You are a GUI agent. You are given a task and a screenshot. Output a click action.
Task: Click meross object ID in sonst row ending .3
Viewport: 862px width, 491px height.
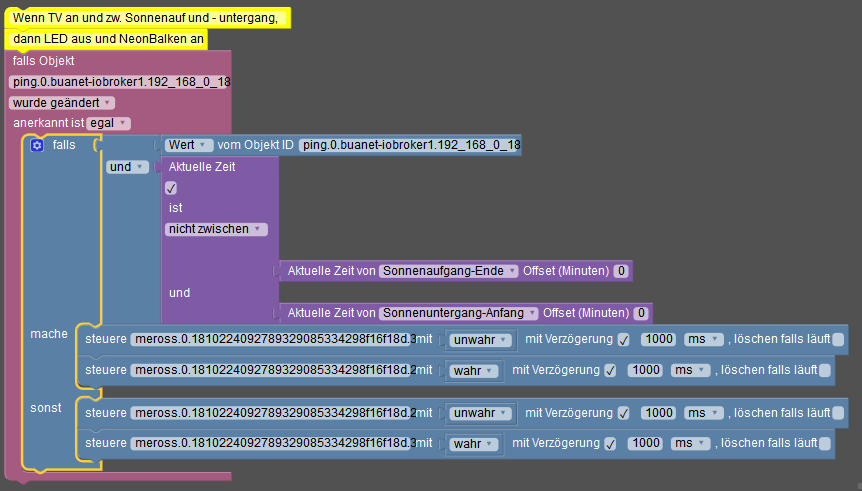coord(273,443)
